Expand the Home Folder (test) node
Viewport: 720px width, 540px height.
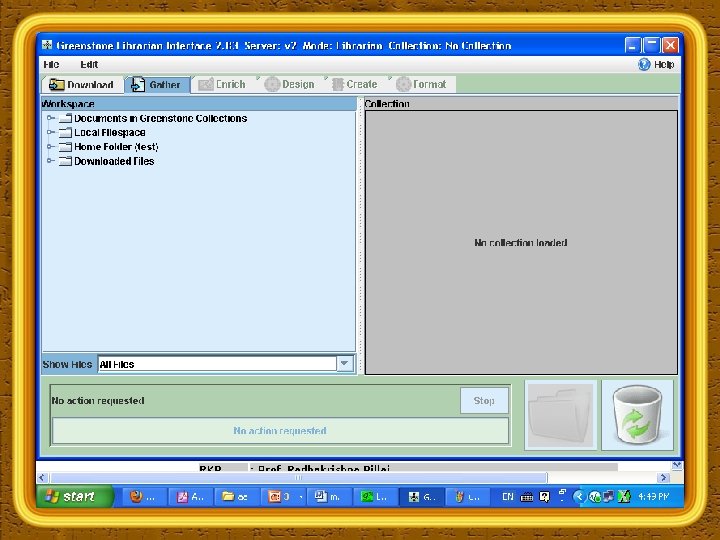coord(50,147)
